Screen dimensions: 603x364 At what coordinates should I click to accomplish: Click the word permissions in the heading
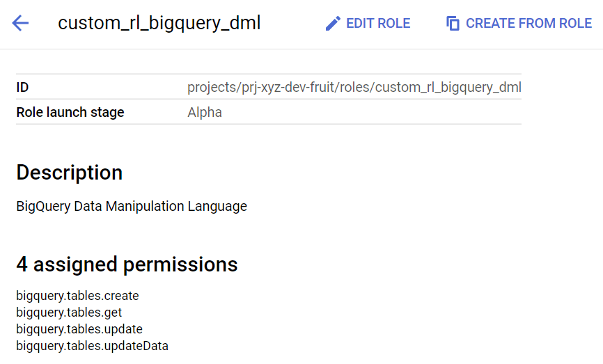tap(180, 264)
